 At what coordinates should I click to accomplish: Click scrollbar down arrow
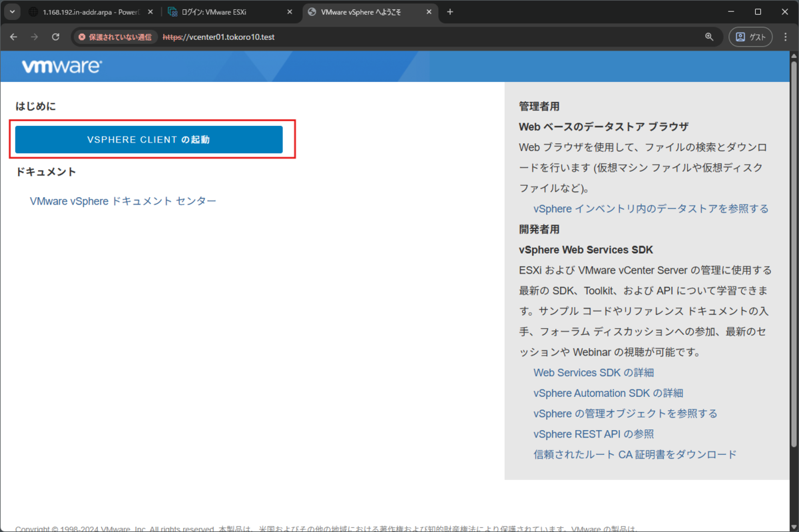click(794, 527)
